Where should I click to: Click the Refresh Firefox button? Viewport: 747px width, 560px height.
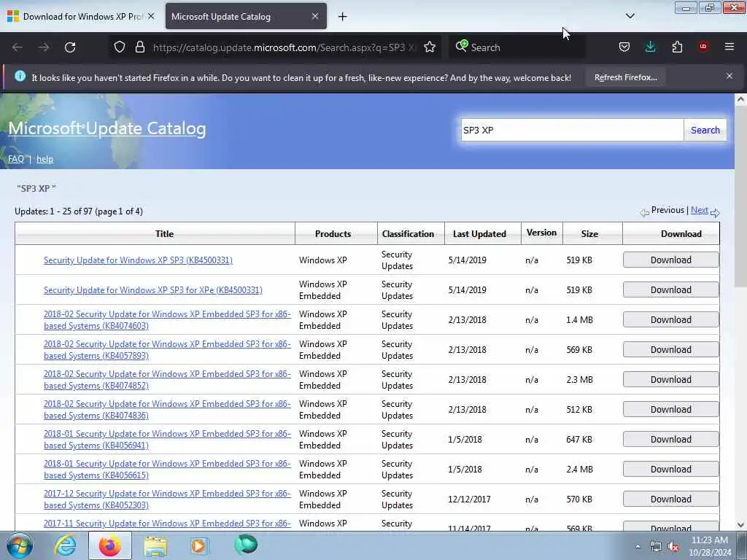pyautogui.click(x=625, y=77)
